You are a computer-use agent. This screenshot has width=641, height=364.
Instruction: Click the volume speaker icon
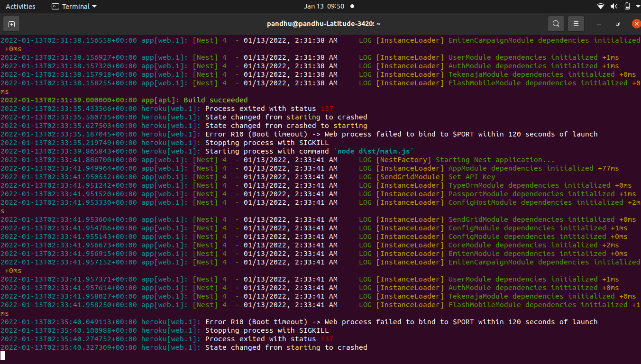click(x=614, y=7)
